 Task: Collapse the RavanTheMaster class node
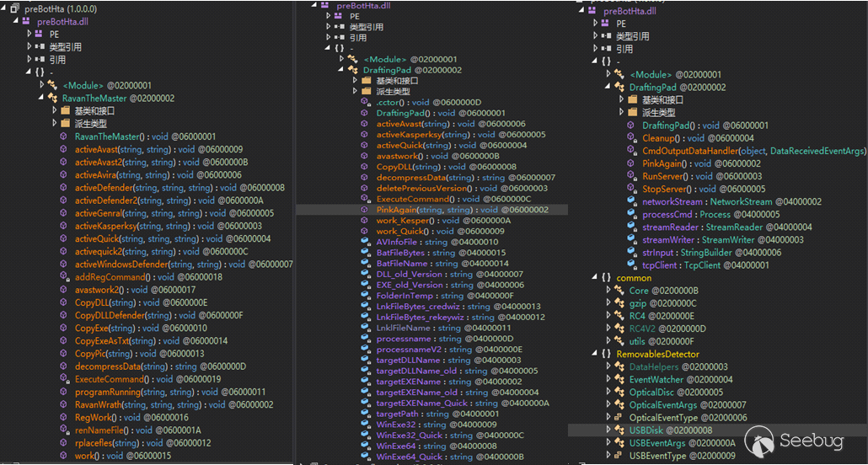tap(40, 98)
